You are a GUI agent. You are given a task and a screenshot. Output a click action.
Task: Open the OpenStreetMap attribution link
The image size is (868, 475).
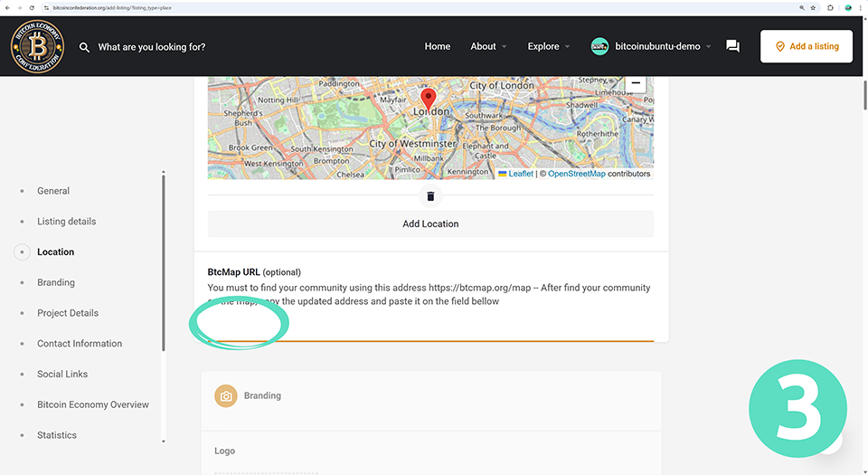576,174
